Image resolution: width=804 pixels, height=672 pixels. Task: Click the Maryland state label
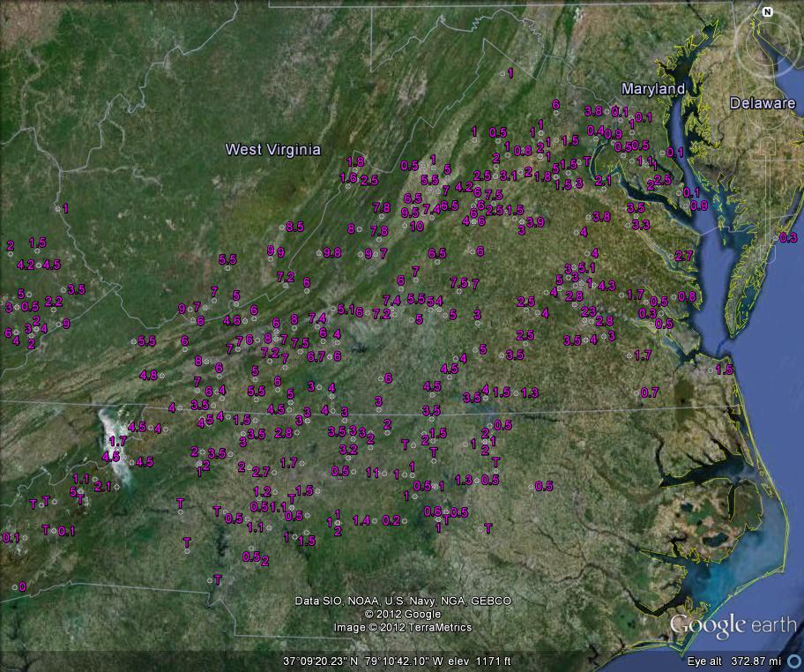[652, 89]
